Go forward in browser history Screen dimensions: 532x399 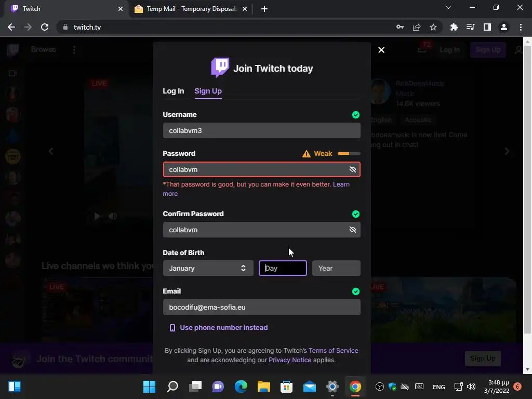pyautogui.click(x=28, y=27)
